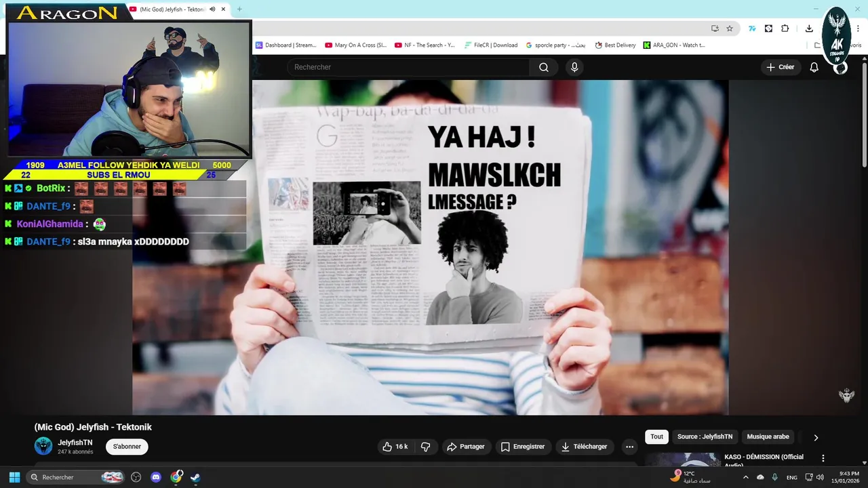Open Mary On A Cross bookmark
This screenshot has width=868, height=488.
355,45
